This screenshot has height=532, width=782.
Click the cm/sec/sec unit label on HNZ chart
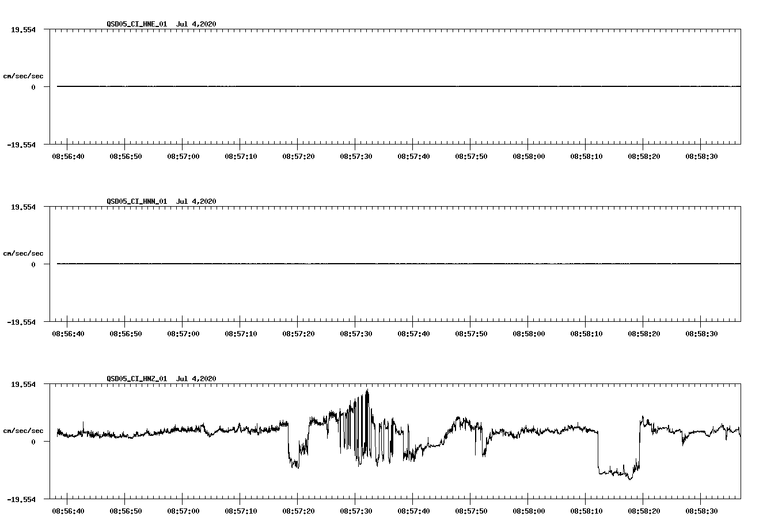(x=23, y=431)
